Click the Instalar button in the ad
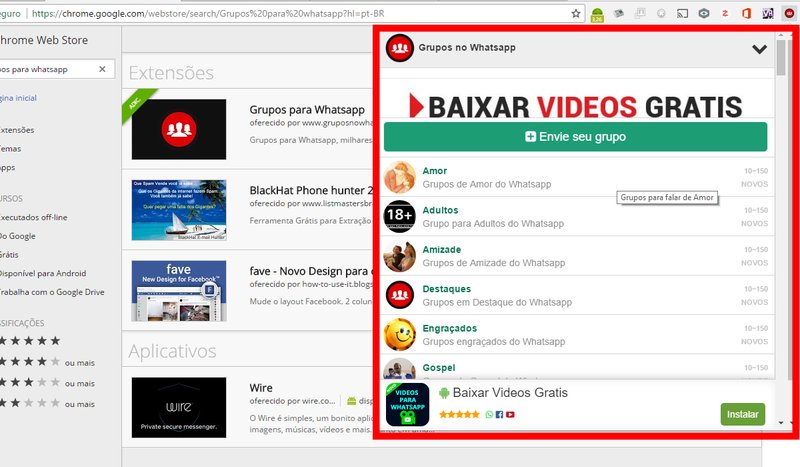 pyautogui.click(x=742, y=414)
